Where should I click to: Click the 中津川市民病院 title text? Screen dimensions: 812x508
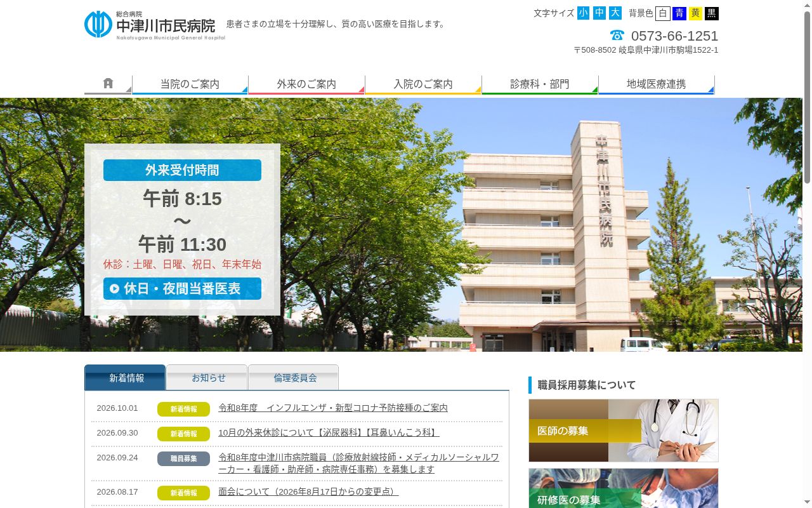pos(166,26)
